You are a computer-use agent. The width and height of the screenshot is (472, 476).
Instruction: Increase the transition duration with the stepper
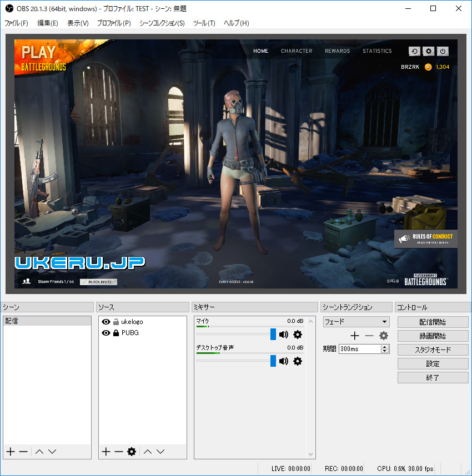click(x=385, y=347)
